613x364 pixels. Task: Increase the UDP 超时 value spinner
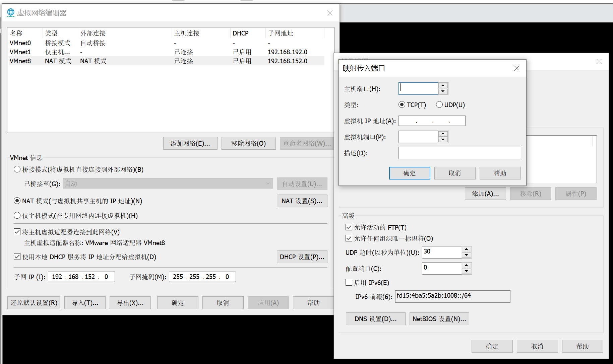tap(466, 249)
